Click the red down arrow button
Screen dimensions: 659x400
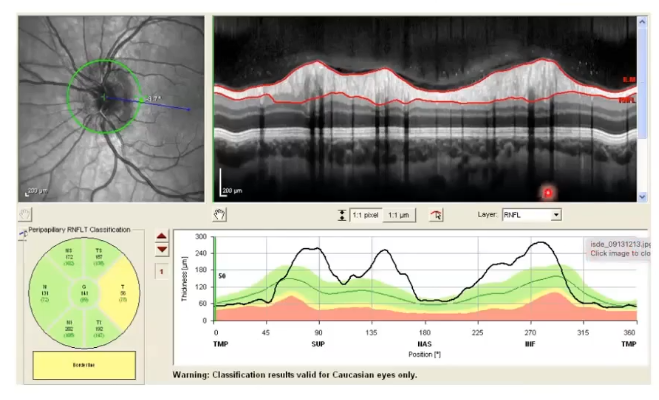point(162,250)
